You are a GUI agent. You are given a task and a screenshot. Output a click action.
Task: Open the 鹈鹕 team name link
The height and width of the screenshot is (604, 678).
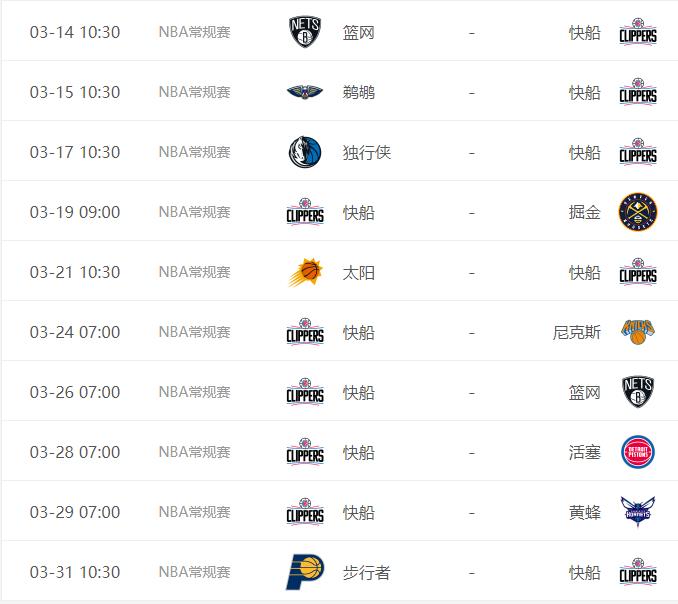tap(359, 92)
